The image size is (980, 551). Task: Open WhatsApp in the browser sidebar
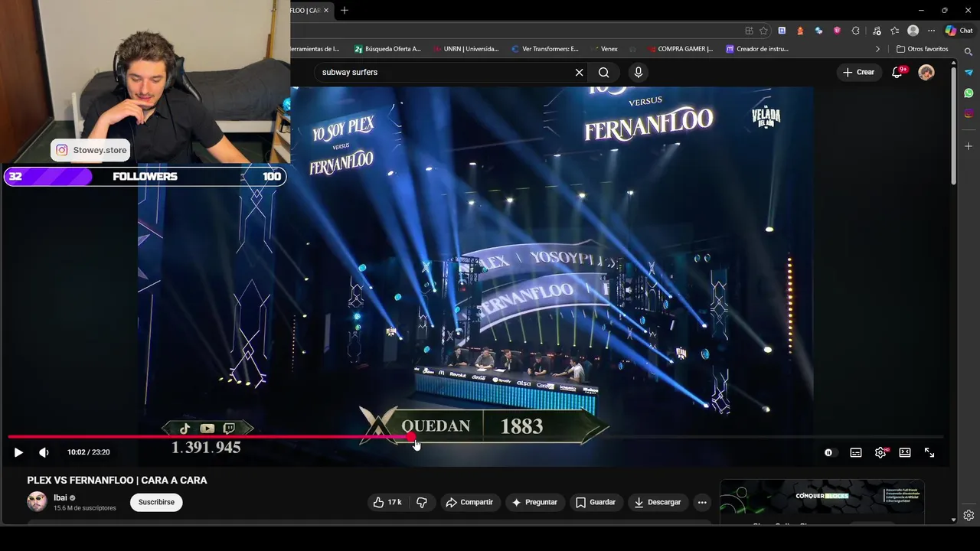pyautogui.click(x=969, y=93)
